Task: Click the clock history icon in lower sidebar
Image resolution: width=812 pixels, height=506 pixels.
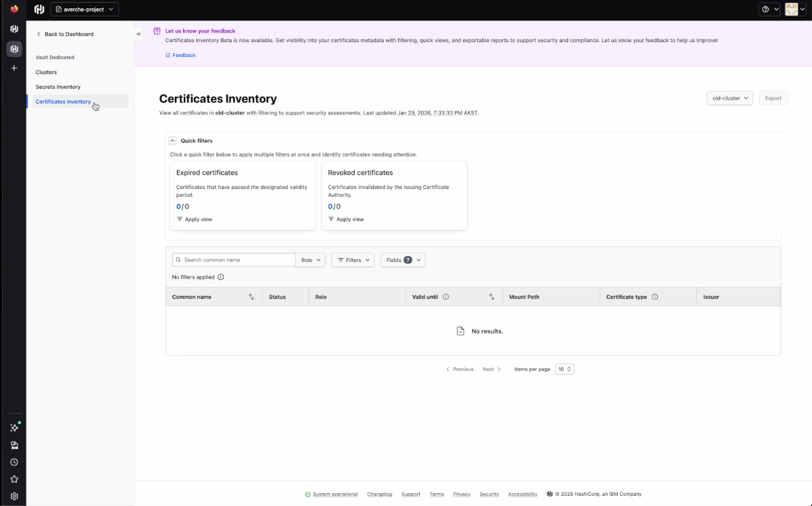Action: [x=14, y=461]
